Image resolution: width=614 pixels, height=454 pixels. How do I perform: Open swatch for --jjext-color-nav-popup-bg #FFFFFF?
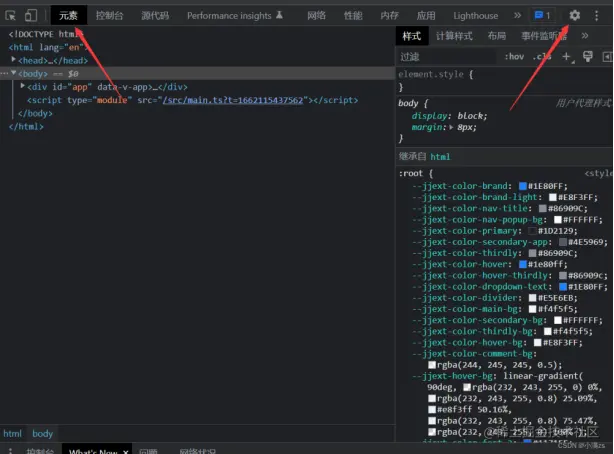(x=558, y=220)
